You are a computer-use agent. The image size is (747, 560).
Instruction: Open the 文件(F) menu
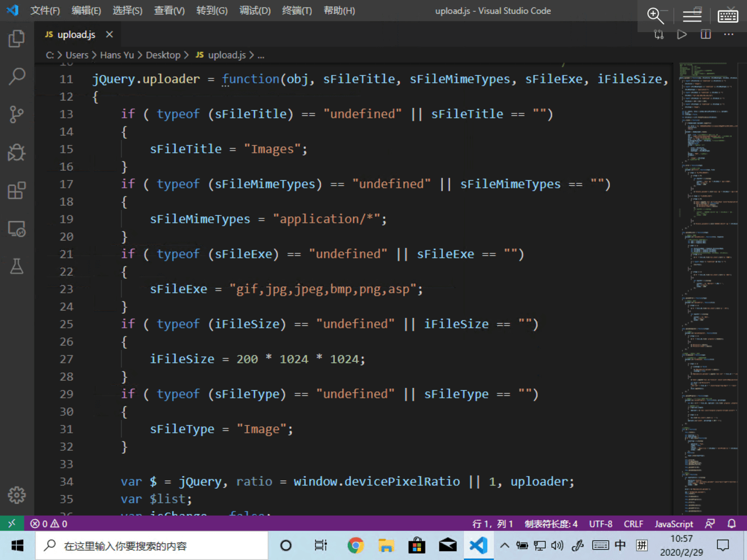[45, 10]
